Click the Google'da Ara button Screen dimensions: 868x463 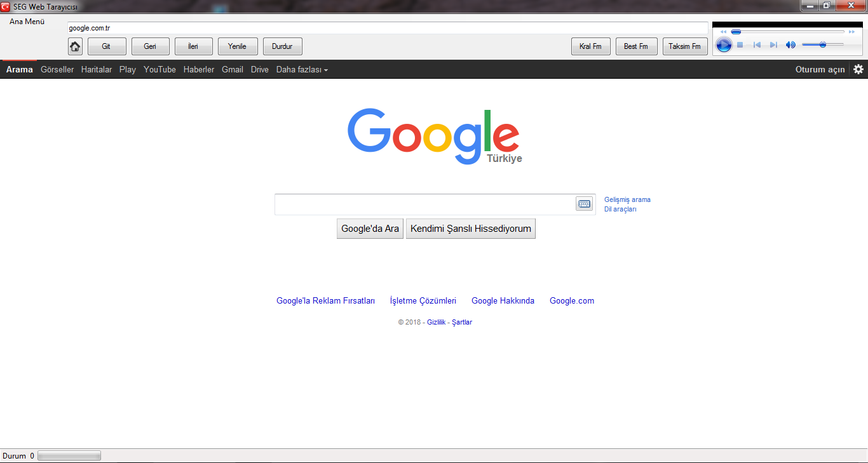370,229
